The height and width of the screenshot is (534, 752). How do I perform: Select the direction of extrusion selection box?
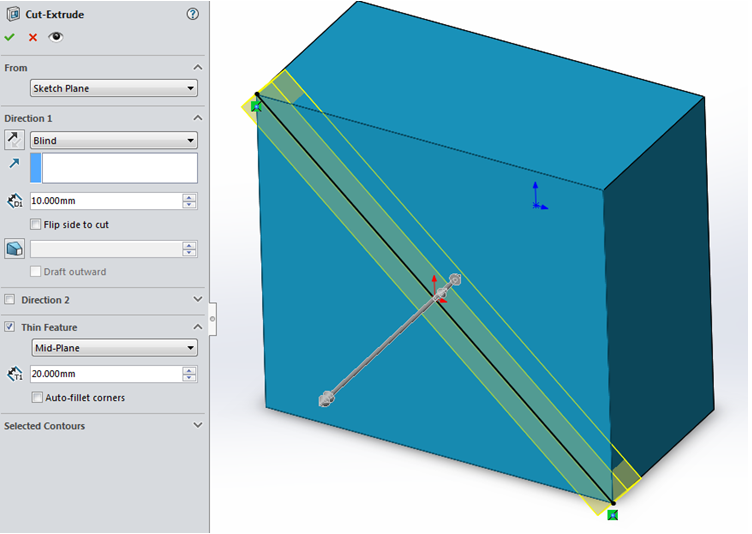point(114,168)
